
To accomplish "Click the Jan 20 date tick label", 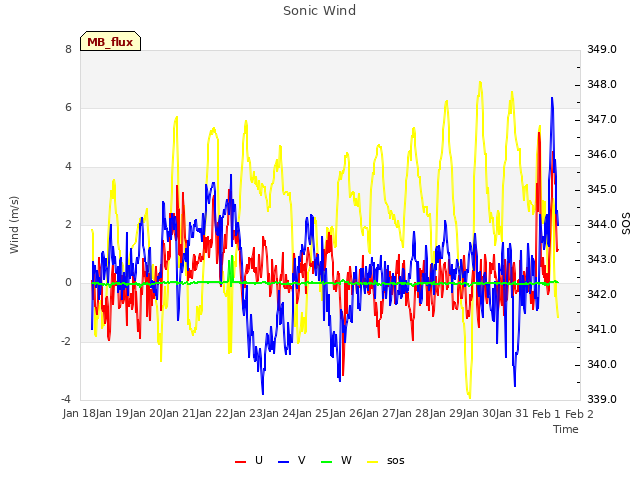I will pyautogui.click(x=146, y=414).
